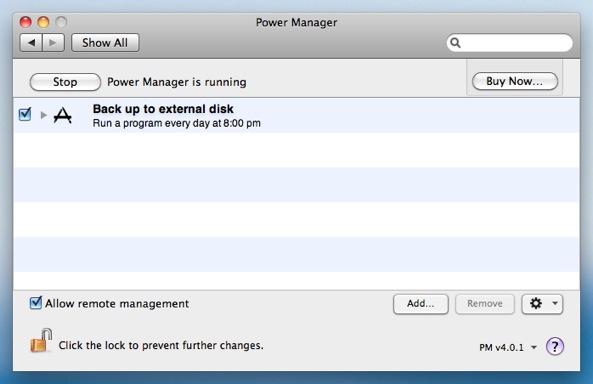This screenshot has width=593, height=384.
Task: Open the gear action menu
Action: pyautogui.click(x=542, y=304)
